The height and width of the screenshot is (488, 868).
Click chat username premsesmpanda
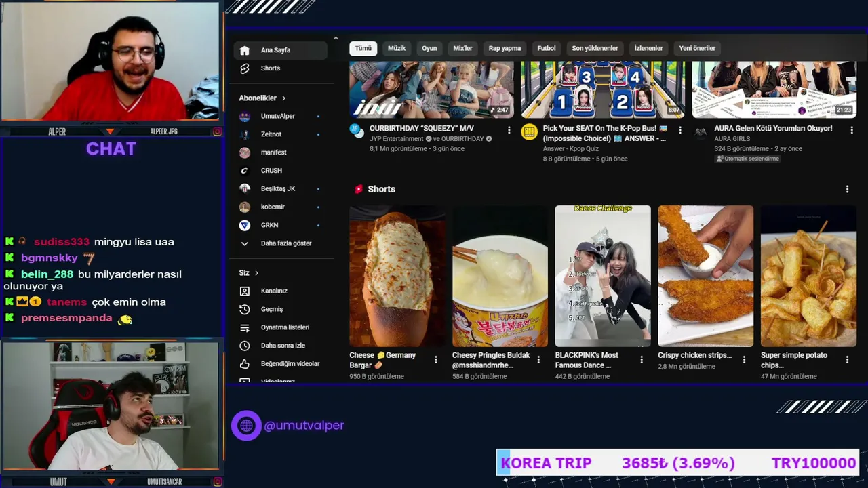point(66,319)
